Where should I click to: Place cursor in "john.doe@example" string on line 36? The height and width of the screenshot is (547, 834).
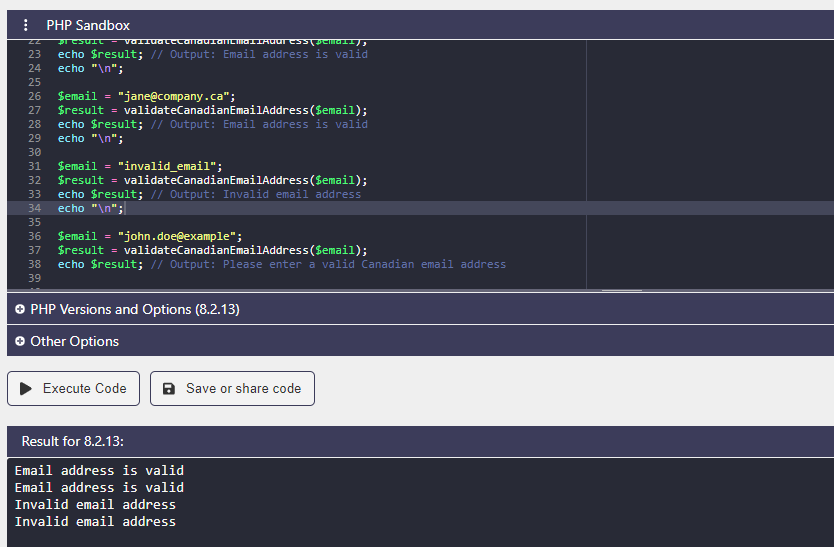click(179, 236)
